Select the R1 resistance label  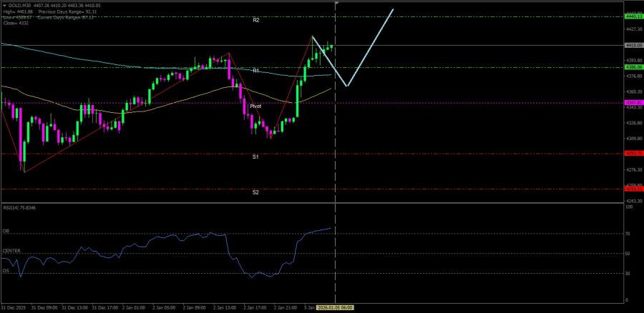[256, 71]
